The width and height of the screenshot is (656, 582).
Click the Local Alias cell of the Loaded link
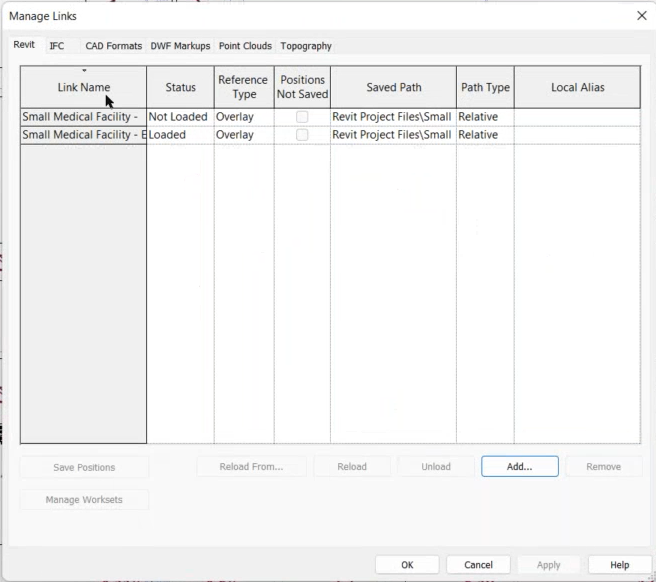point(577,135)
